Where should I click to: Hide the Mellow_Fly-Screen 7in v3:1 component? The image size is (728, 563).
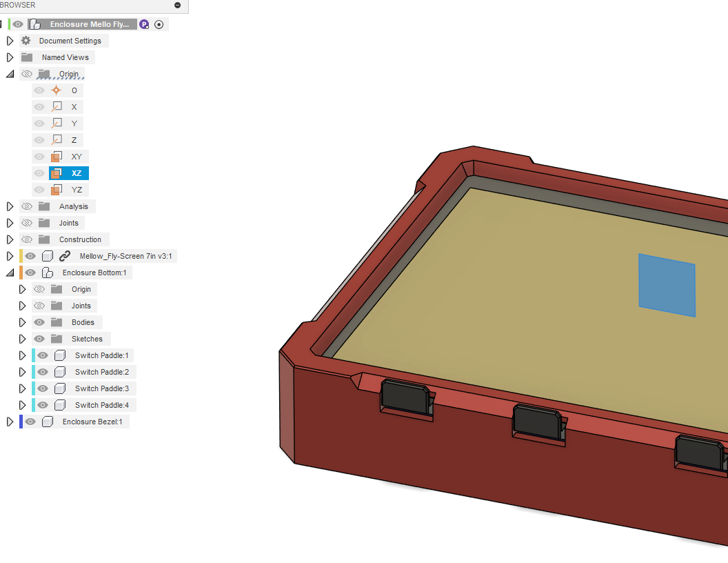[x=30, y=256]
